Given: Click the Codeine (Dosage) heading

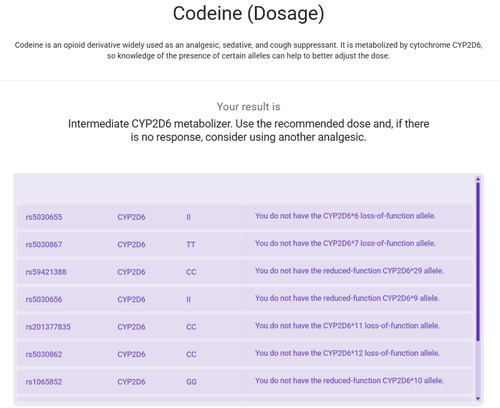Looking at the screenshot, I should click(x=248, y=14).
